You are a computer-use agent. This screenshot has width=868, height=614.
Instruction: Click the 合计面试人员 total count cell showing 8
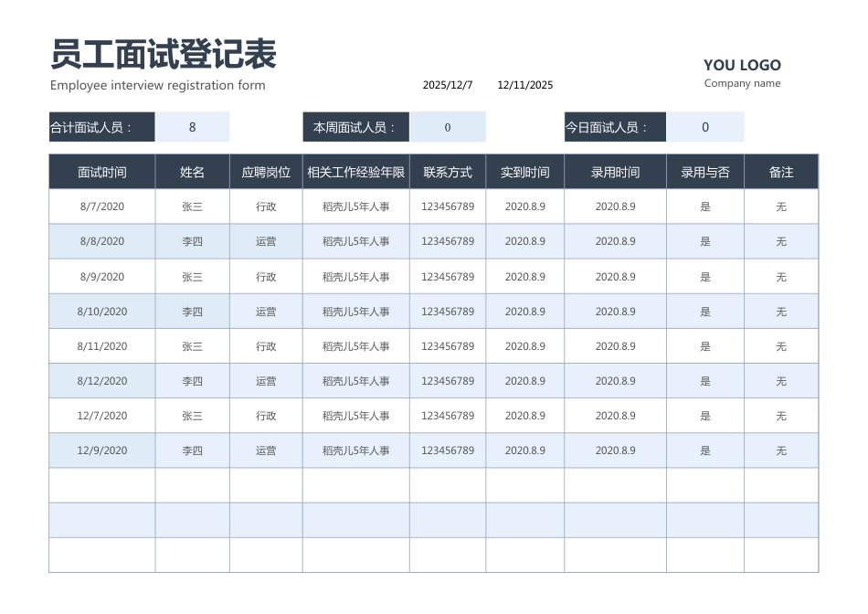[193, 126]
